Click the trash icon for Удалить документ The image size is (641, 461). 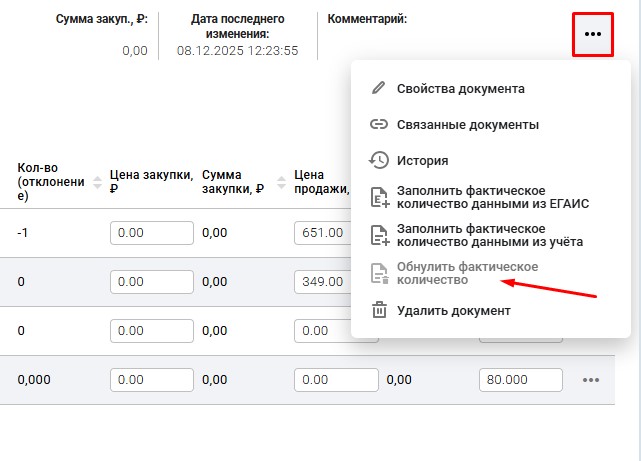click(378, 310)
